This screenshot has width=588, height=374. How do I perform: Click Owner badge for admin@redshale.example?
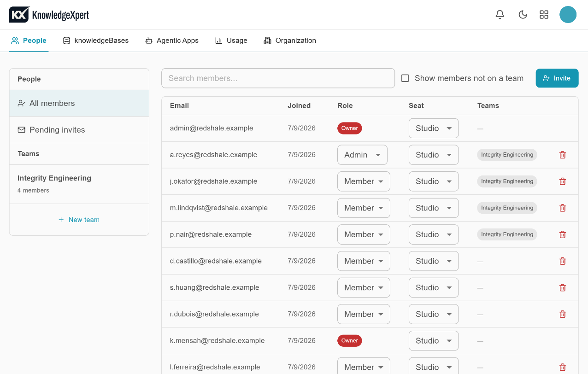[x=350, y=128]
